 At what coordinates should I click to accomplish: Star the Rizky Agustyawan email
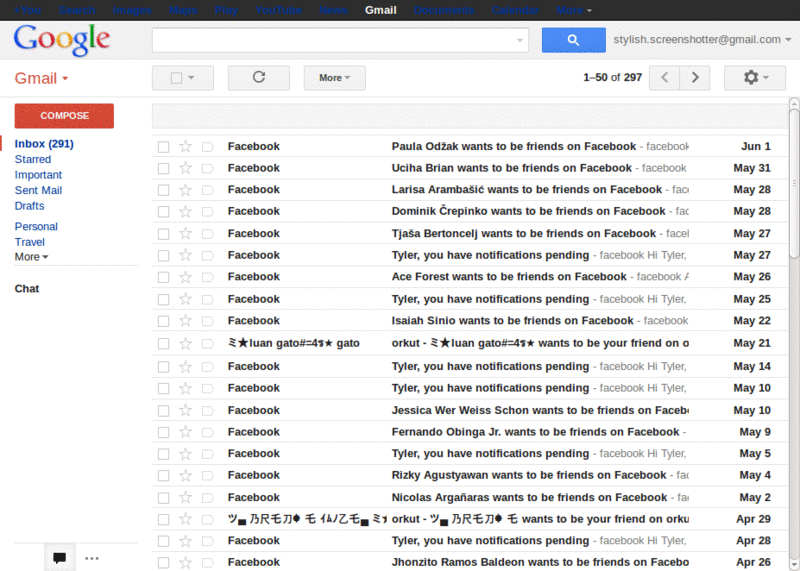pos(186,476)
